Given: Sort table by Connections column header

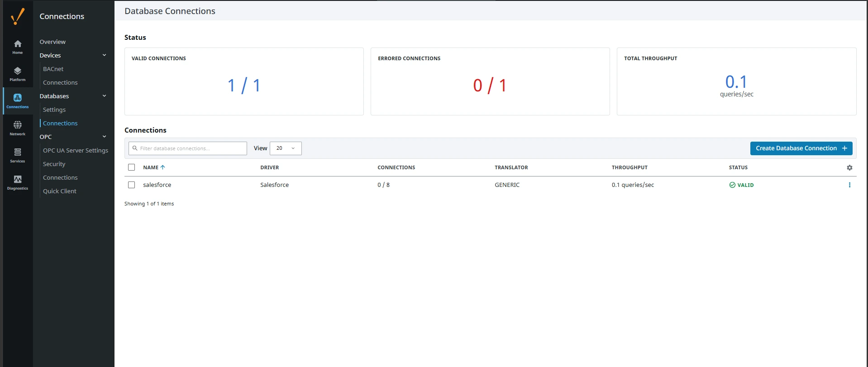Looking at the screenshot, I should (396, 167).
